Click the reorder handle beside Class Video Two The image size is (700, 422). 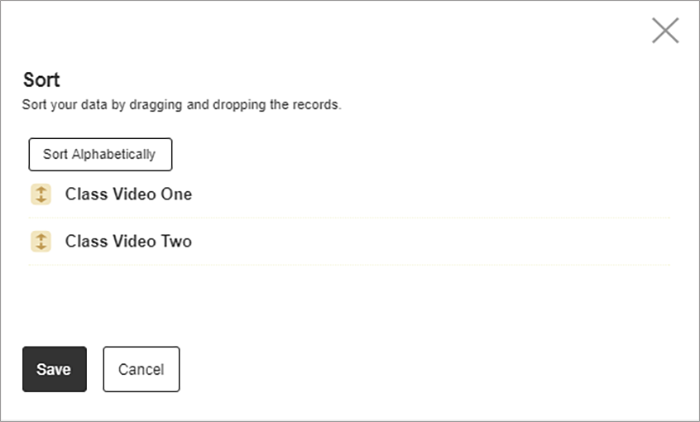pyautogui.click(x=41, y=242)
